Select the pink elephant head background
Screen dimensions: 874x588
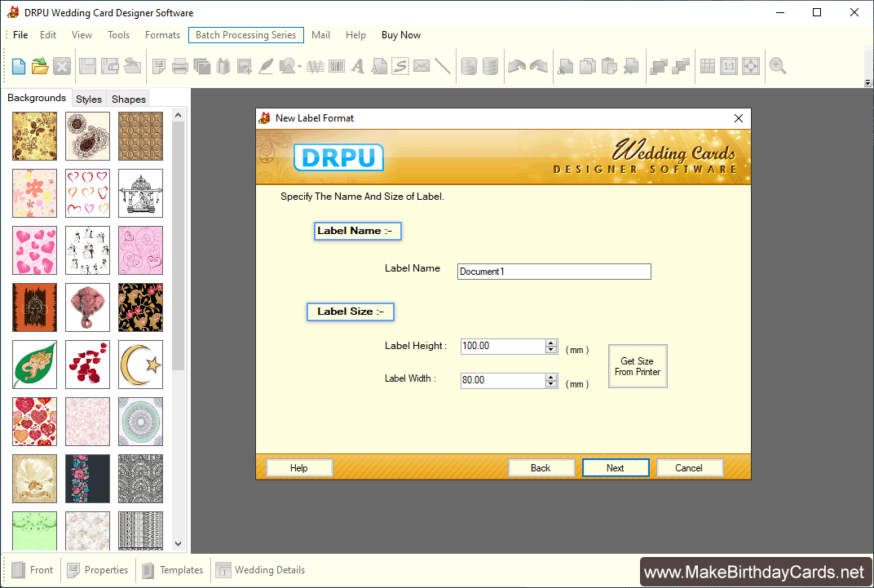coord(87,307)
